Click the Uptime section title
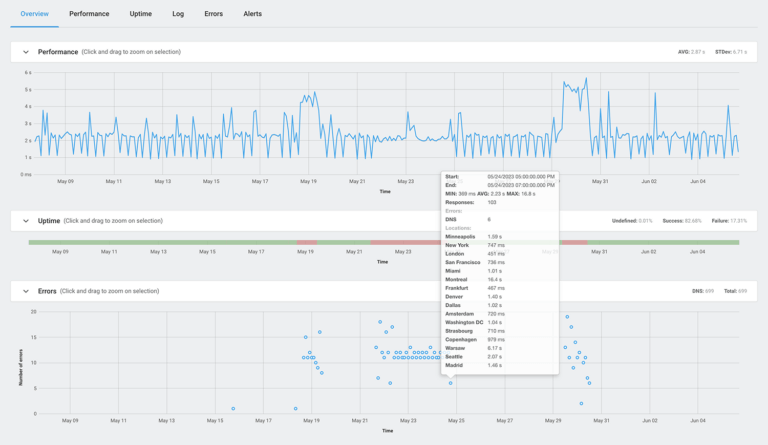 point(49,221)
